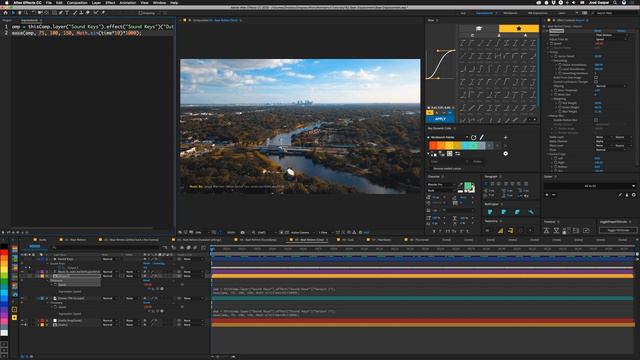Click the snapshot camera icon below viewer
The width and height of the screenshot is (640, 360).
click(x=242, y=232)
